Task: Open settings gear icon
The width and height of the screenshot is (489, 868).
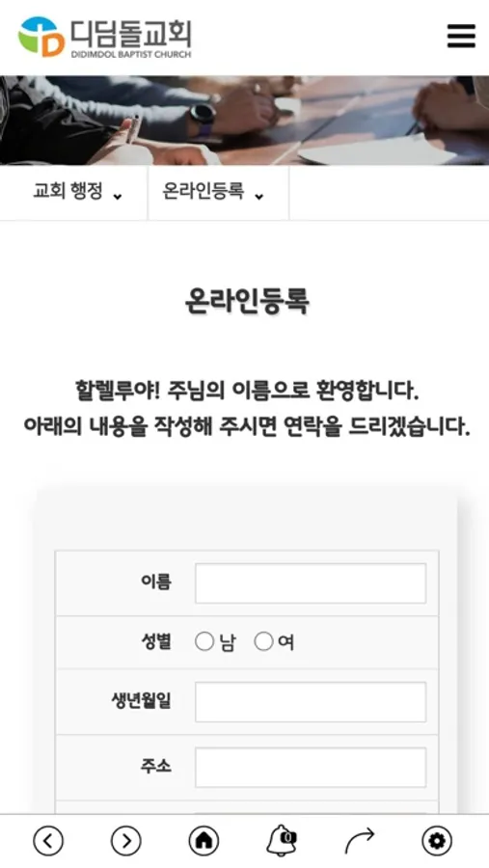Action: [x=437, y=841]
